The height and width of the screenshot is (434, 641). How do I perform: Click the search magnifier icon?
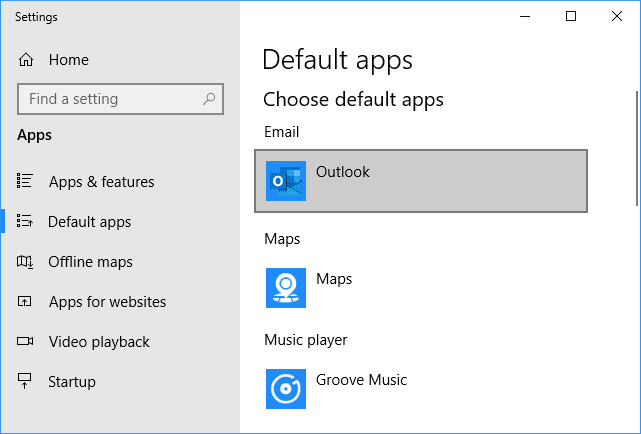point(209,98)
